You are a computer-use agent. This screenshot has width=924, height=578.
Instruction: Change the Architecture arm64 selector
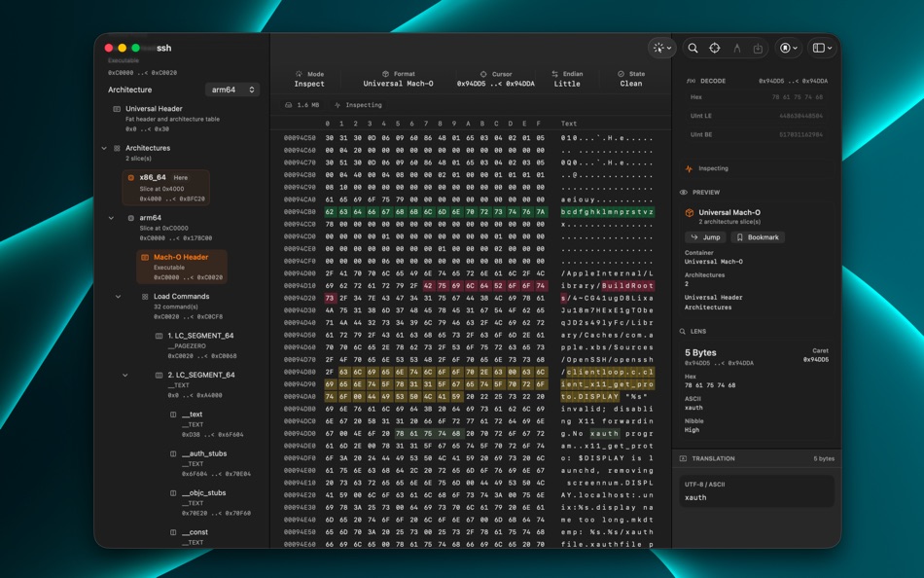[x=232, y=90]
